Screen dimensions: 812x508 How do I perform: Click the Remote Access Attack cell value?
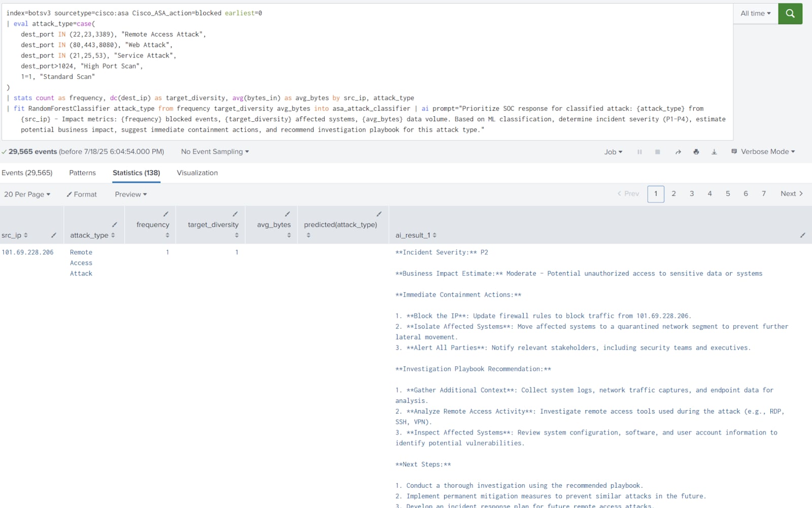point(81,263)
